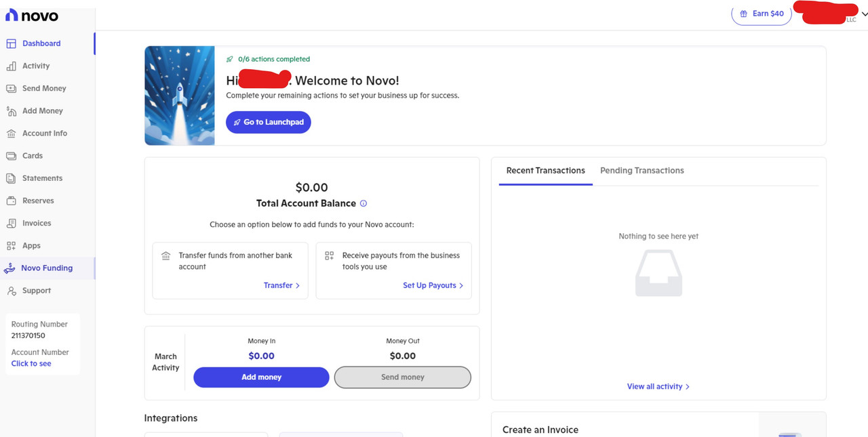This screenshot has height=437, width=868.
Task: Click the Activity bar-chart icon
Action: tap(11, 66)
